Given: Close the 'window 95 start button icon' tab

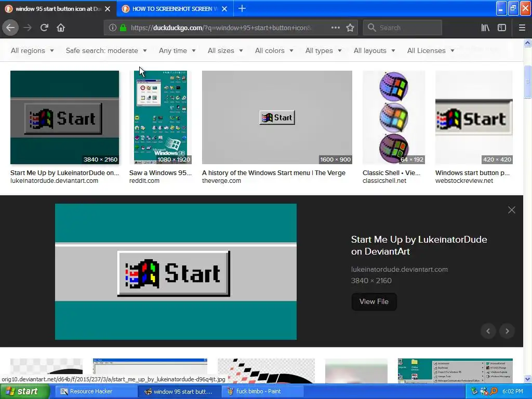Looking at the screenshot, I should point(108,9).
